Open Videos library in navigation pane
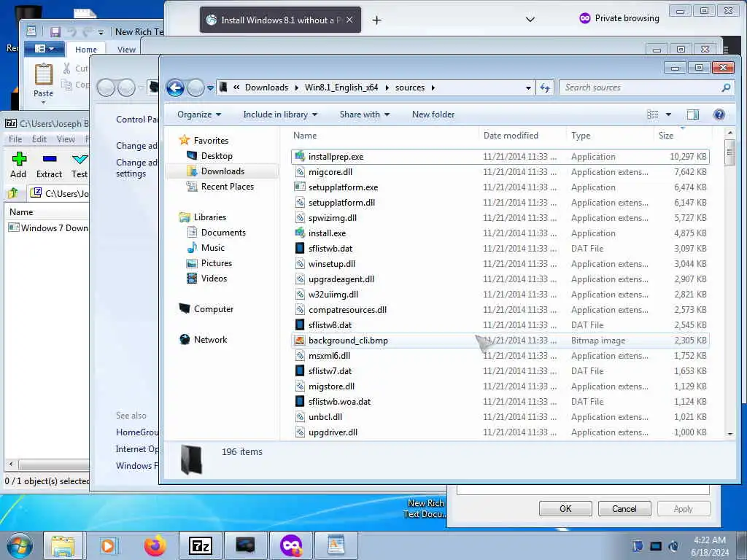The width and height of the screenshot is (747, 560). click(x=214, y=278)
